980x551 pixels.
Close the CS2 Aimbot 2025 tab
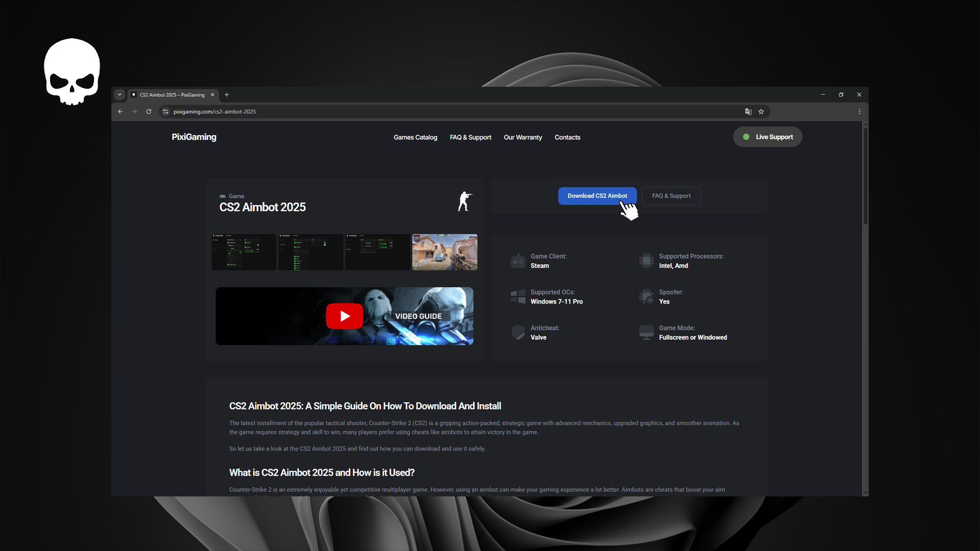point(212,95)
